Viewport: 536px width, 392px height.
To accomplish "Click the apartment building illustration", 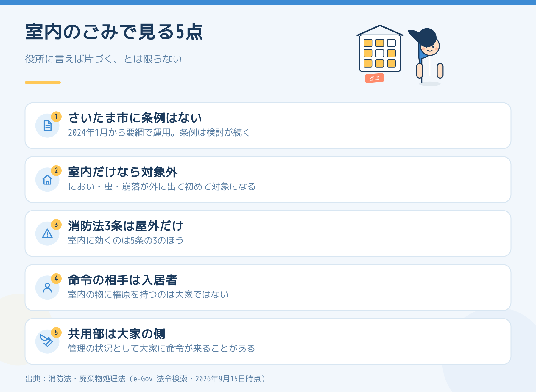I will 380,48.
